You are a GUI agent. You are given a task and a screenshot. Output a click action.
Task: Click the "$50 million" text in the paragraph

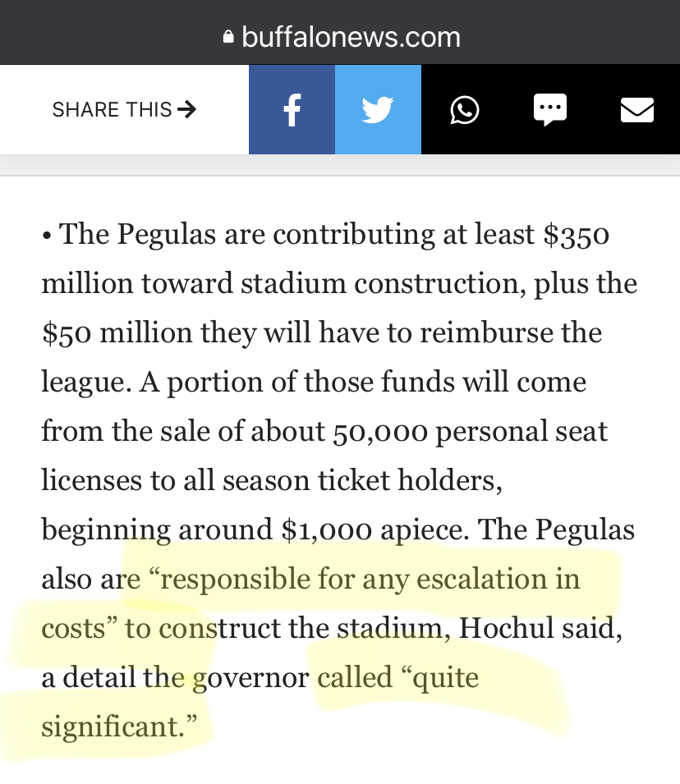(117, 332)
